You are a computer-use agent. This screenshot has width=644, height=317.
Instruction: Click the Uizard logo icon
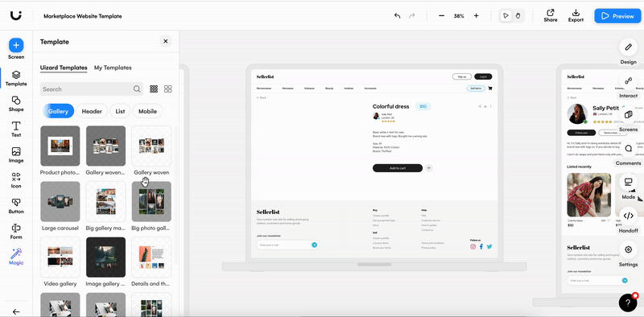point(16,15)
